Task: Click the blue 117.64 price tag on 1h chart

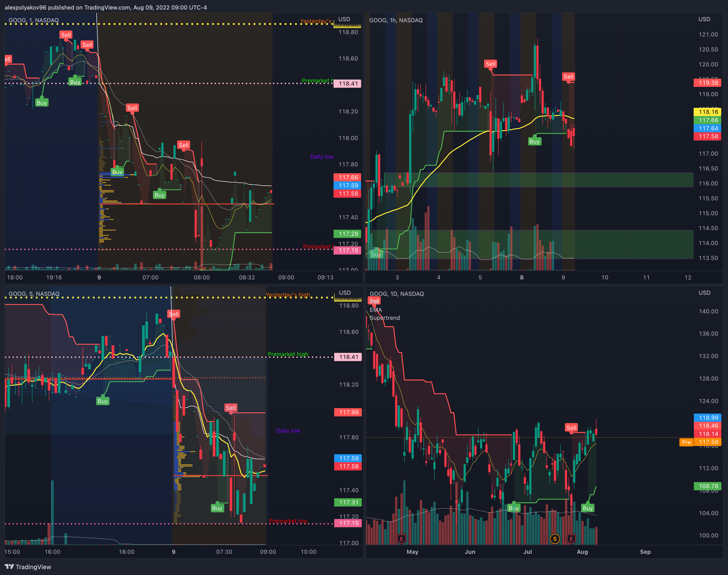Action: (707, 128)
